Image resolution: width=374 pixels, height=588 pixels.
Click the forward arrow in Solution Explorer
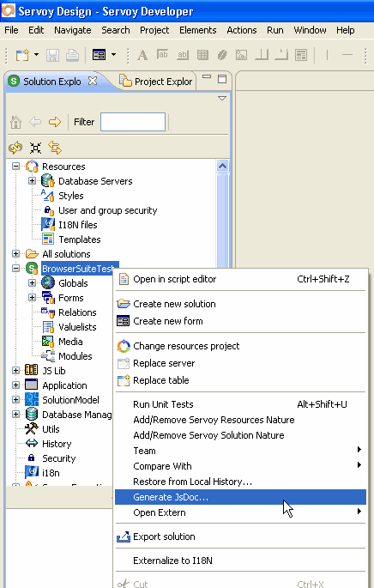point(55,122)
